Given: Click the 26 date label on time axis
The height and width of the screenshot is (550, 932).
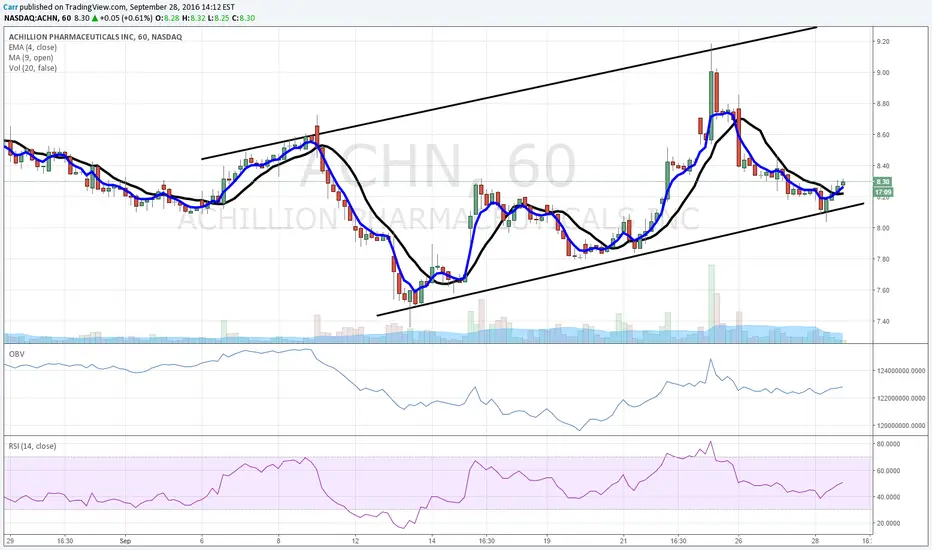Looking at the screenshot, I should coord(739,541).
